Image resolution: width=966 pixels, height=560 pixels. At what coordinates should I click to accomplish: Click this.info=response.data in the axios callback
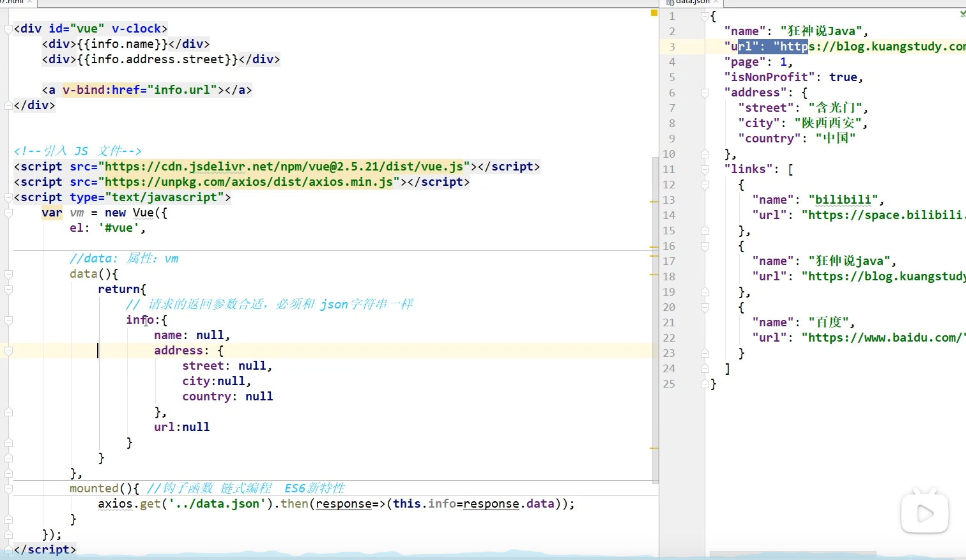pyautogui.click(x=473, y=504)
